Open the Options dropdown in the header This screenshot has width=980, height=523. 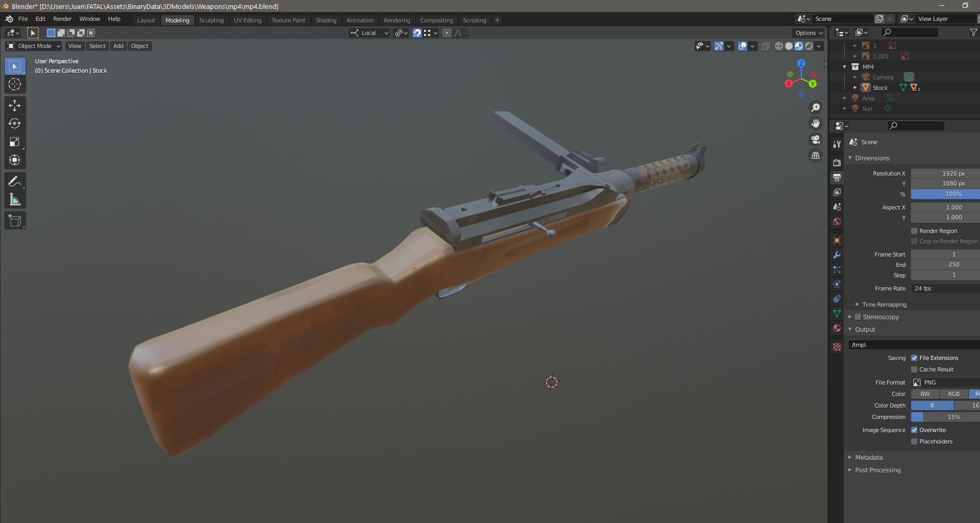point(809,33)
